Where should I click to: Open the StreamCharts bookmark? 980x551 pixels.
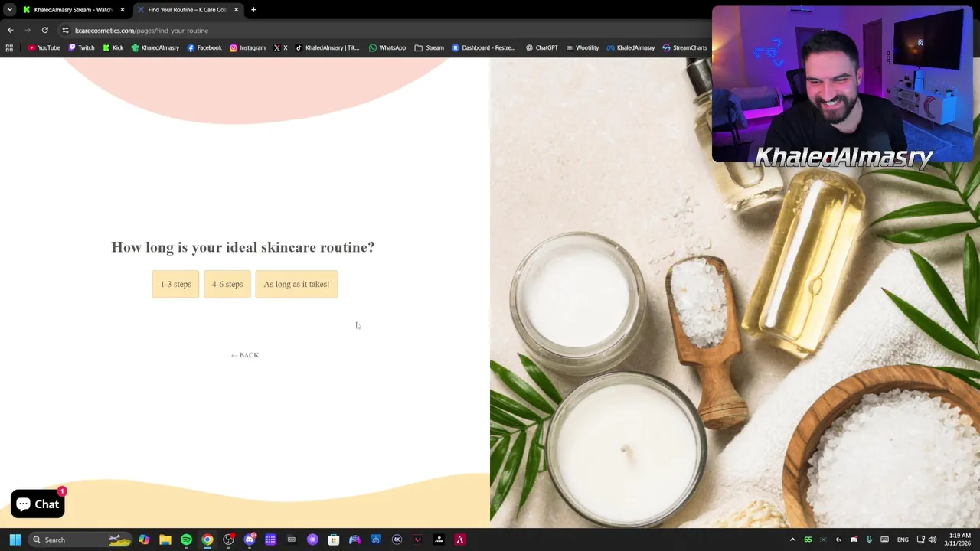(x=684, y=47)
